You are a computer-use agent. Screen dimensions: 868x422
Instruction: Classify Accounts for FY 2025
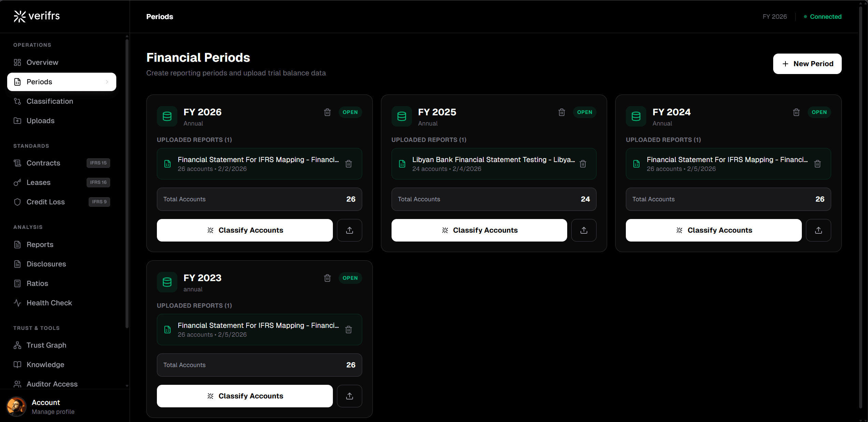tap(479, 230)
